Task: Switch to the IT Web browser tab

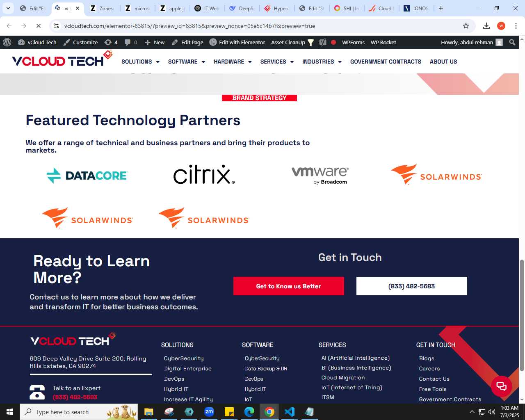Action: tap(208, 8)
